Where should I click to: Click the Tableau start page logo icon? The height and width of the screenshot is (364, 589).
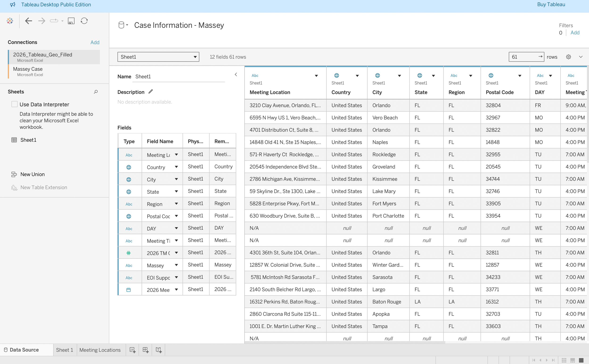coord(10,21)
